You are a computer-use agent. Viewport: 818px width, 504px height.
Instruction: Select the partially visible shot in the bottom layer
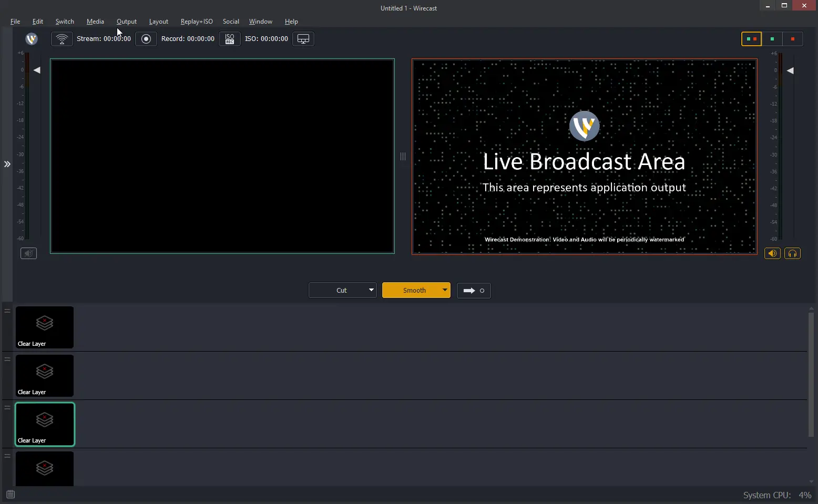(45, 469)
